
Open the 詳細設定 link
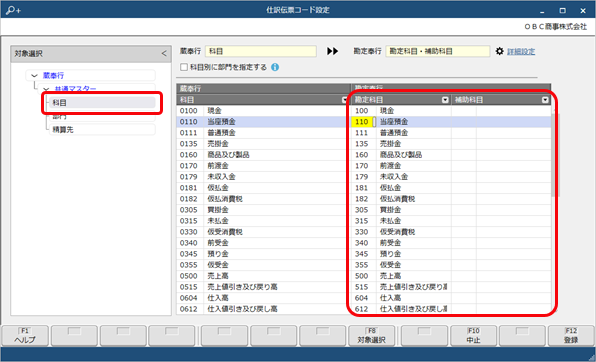521,51
